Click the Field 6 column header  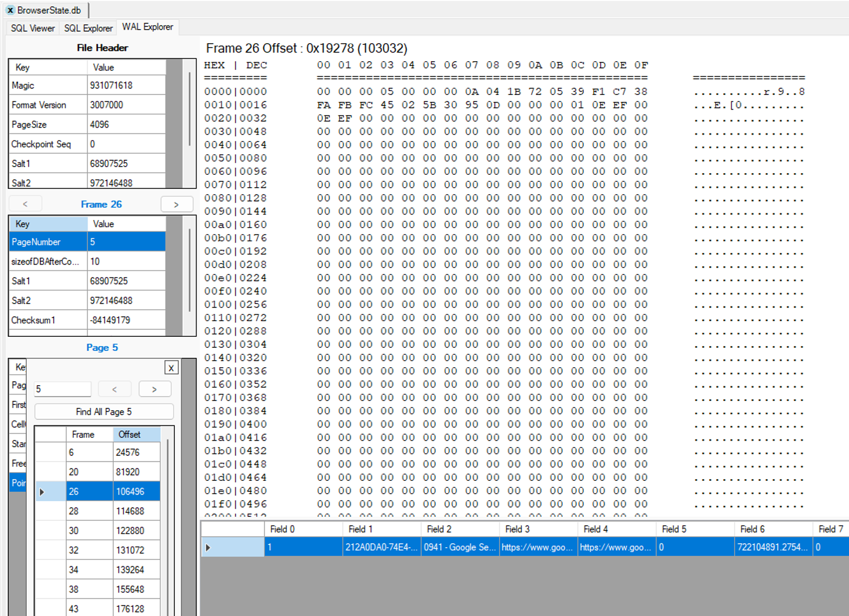point(773,529)
